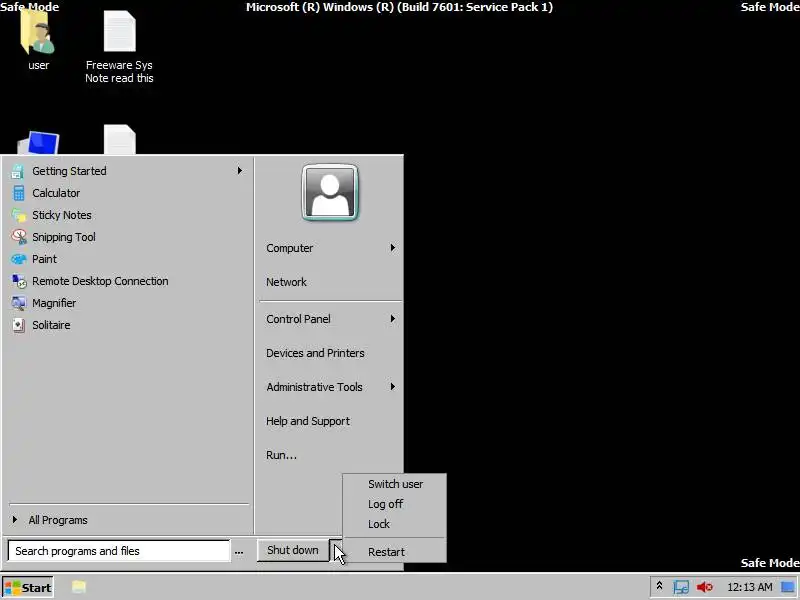The image size is (800, 600).
Task: Open the Run... dialog entry
Action: (281, 455)
